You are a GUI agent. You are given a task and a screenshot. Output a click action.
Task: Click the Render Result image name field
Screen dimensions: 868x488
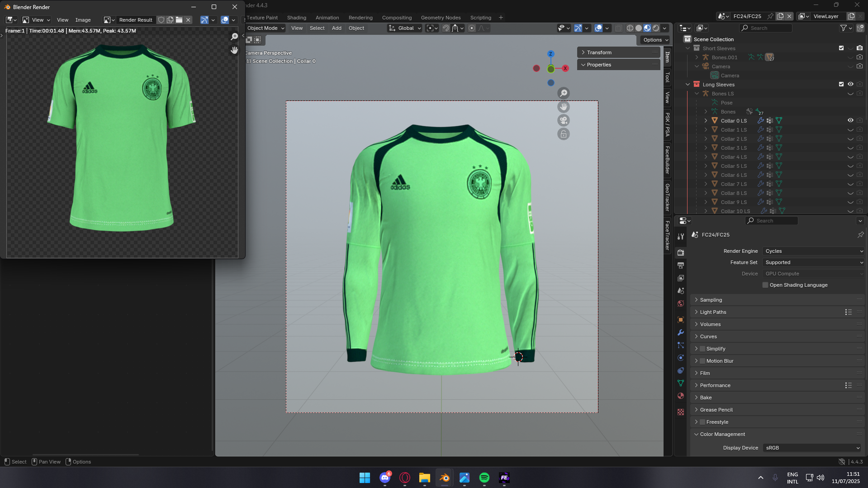click(x=136, y=20)
